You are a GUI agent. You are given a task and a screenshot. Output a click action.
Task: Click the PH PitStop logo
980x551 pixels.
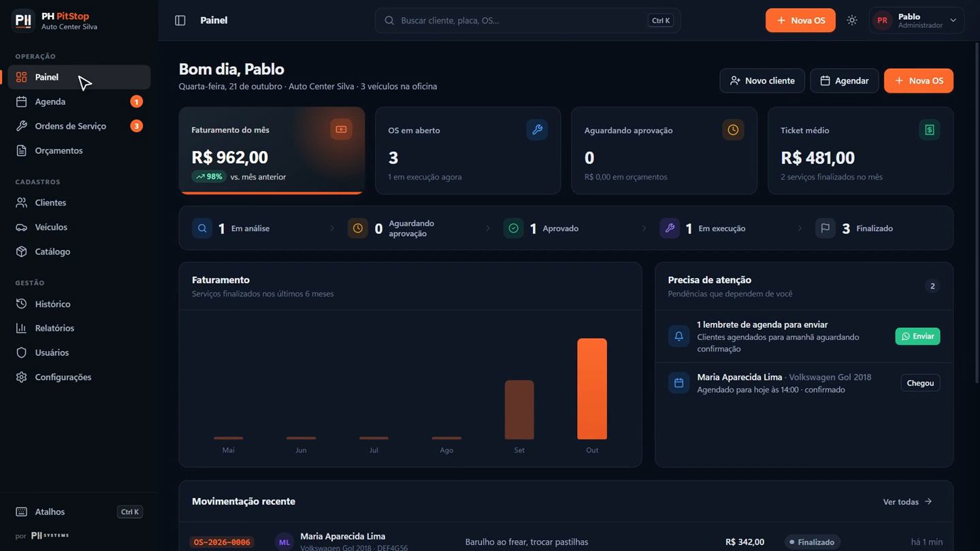tap(23, 20)
